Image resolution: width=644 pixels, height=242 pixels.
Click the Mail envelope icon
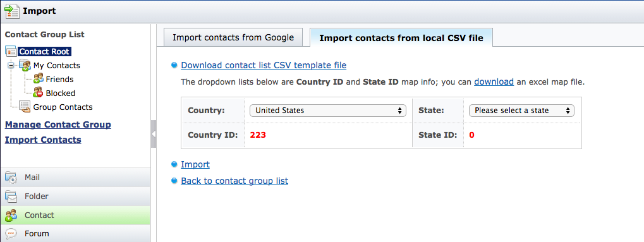[x=11, y=178]
